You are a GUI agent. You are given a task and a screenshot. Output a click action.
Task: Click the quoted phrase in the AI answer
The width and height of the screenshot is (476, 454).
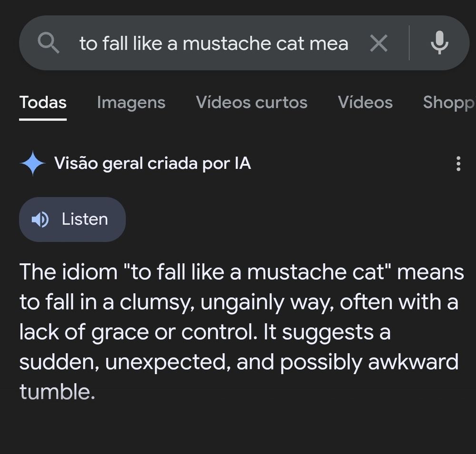257,272
